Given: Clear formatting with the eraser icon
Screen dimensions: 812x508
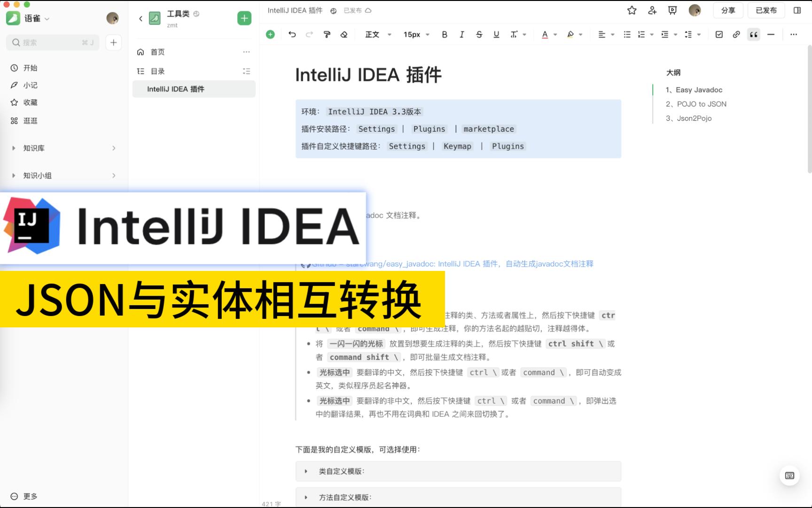Looking at the screenshot, I should (344, 34).
